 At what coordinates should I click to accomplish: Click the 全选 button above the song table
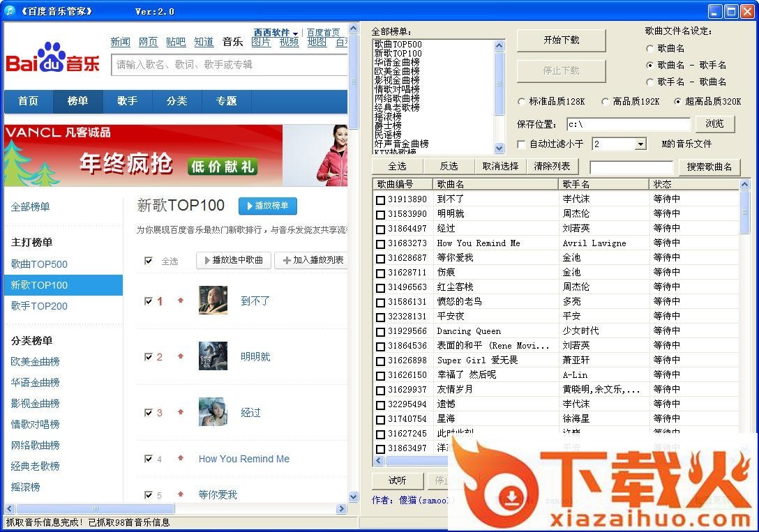(x=398, y=167)
